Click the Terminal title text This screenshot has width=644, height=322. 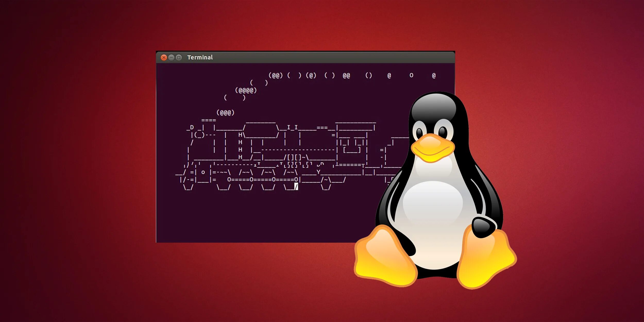[x=200, y=57]
